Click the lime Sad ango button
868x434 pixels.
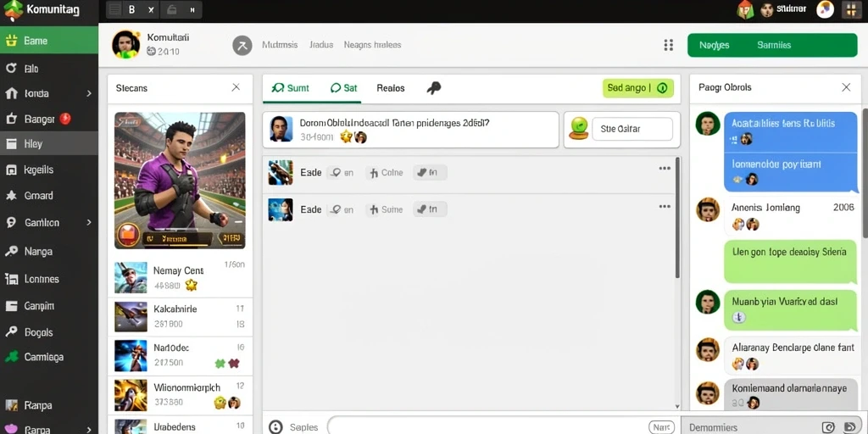coord(637,88)
